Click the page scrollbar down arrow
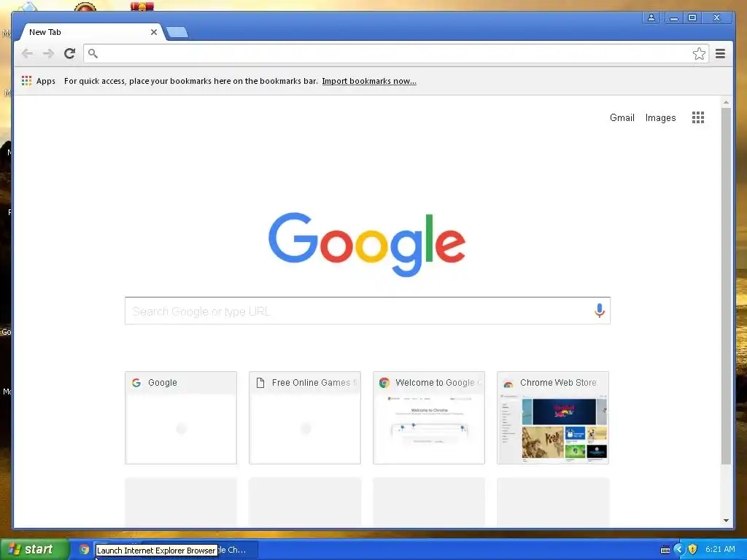 coord(726,521)
